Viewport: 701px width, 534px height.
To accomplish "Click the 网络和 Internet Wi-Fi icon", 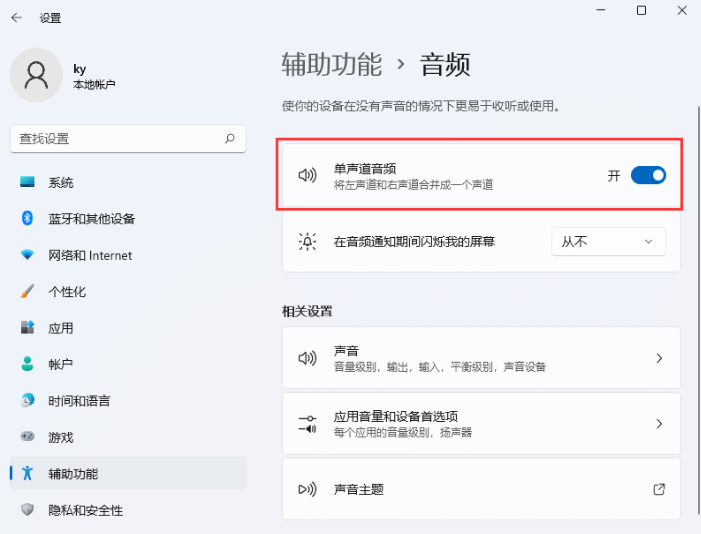I will point(28,255).
